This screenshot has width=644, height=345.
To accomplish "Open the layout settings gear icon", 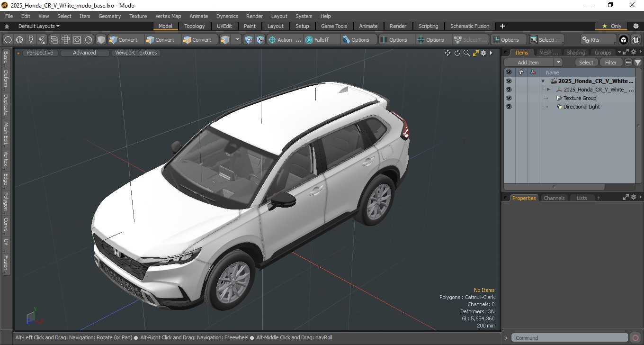I will pyautogui.click(x=636, y=26).
